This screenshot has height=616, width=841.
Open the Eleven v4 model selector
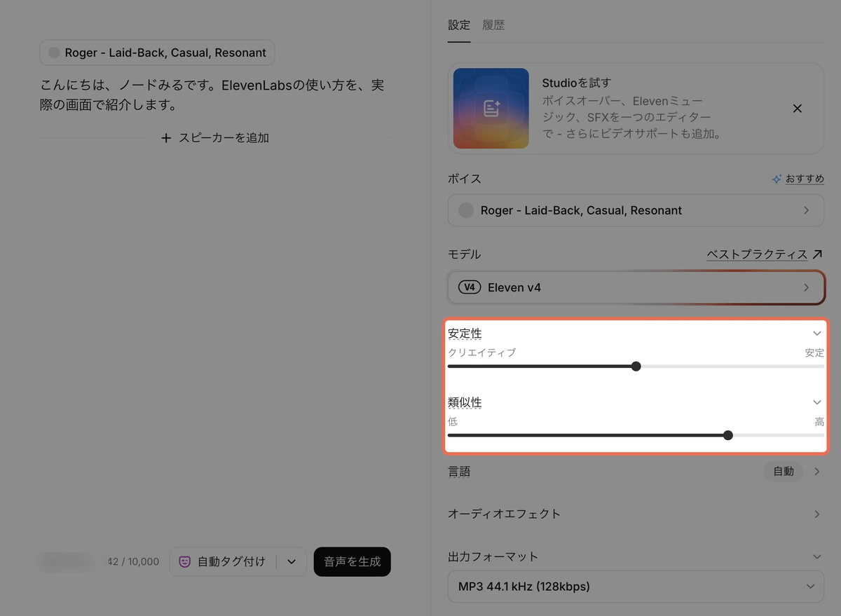[x=636, y=287]
